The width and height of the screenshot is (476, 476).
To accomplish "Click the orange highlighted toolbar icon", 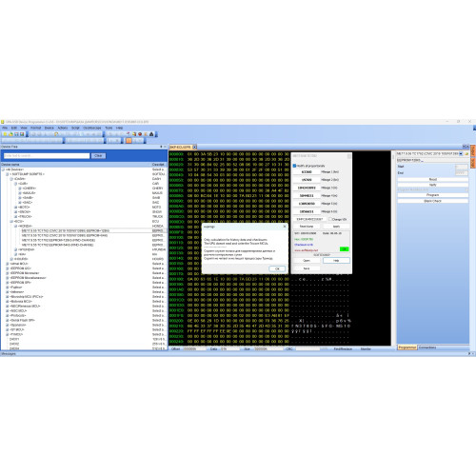I will click(129, 140).
